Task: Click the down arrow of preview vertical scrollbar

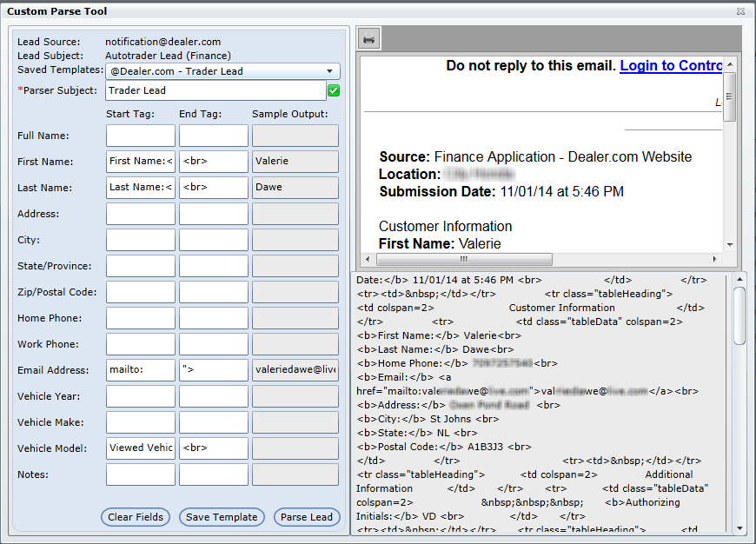Action: 730,246
